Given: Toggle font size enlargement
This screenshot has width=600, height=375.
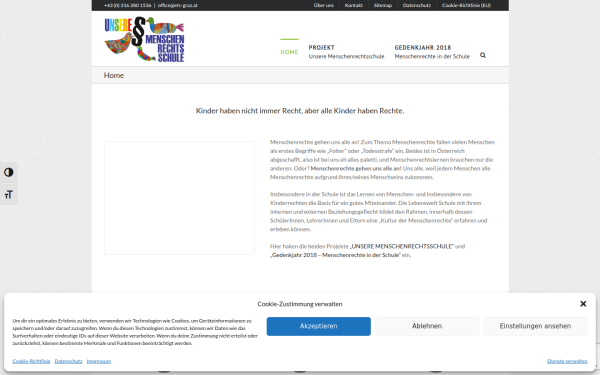Looking at the screenshot, I should (8, 195).
